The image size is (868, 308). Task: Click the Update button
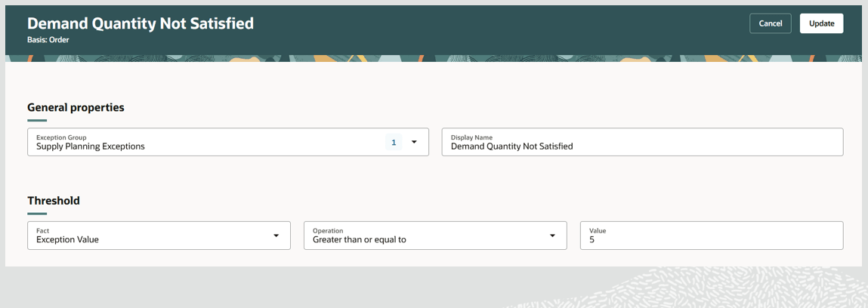click(821, 23)
